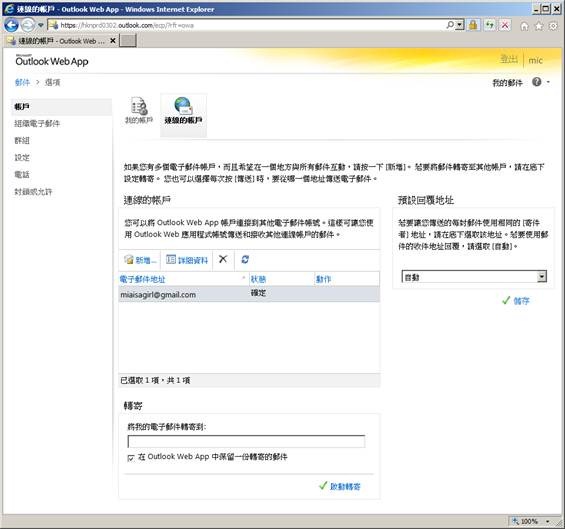Click 登出 sign out link

tap(509, 59)
